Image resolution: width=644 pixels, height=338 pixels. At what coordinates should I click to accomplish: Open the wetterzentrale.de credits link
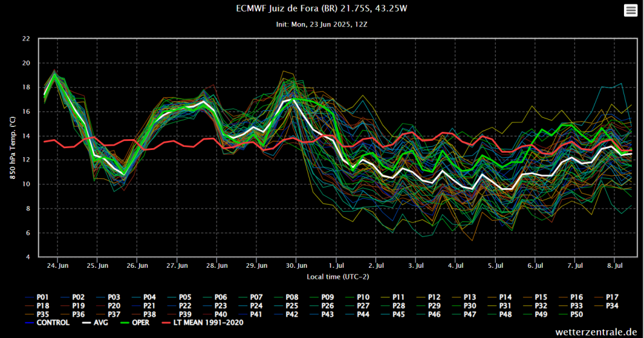(601, 331)
